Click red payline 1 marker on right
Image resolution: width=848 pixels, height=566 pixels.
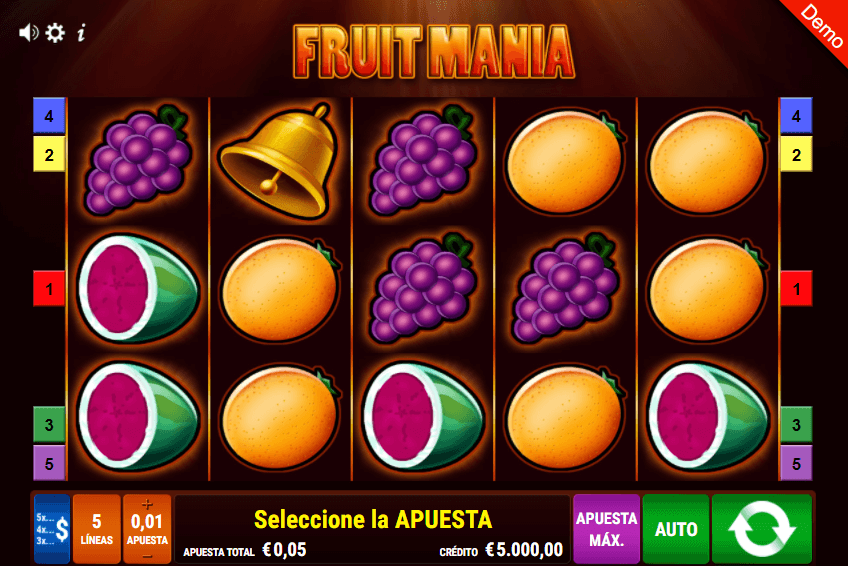click(796, 289)
